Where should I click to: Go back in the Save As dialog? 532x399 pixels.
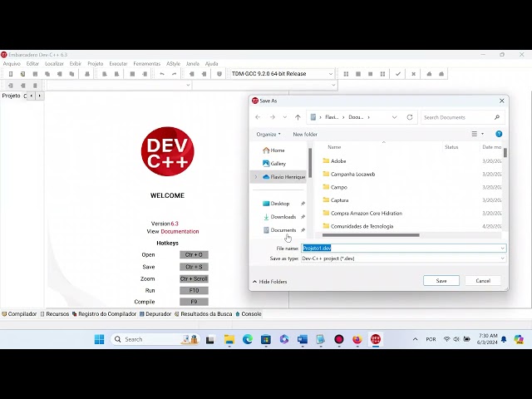pos(258,117)
